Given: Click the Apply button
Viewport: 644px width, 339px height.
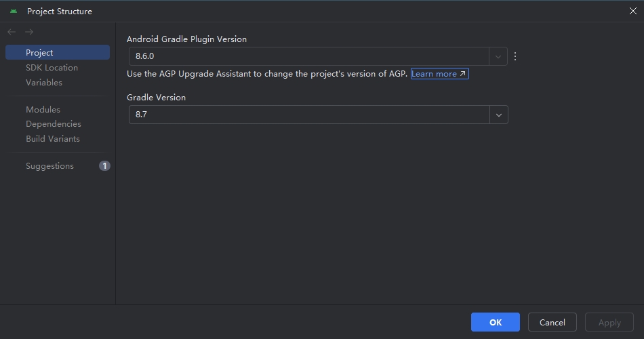Looking at the screenshot, I should pos(609,323).
